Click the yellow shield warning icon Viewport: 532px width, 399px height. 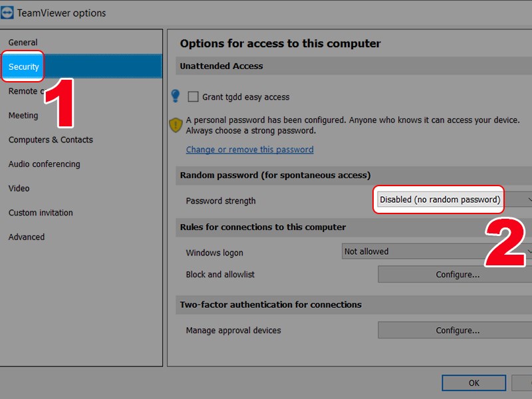pyautogui.click(x=176, y=125)
